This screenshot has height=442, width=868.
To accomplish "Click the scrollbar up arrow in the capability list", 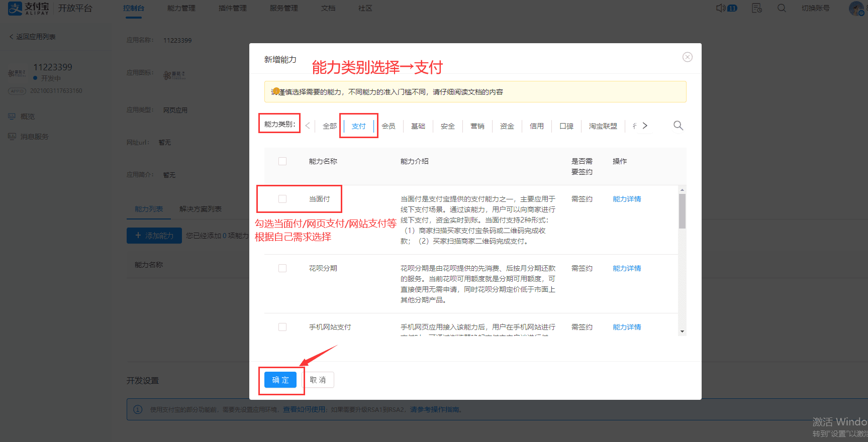I will (682, 189).
